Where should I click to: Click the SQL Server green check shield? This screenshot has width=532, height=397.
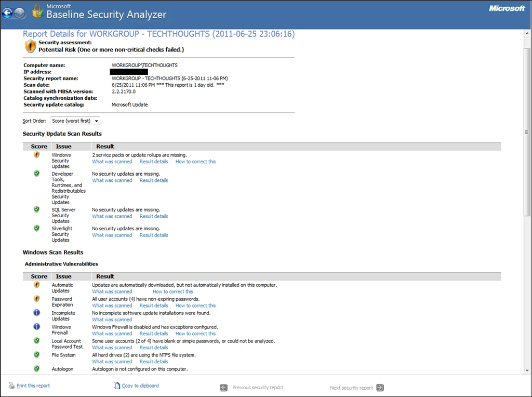coord(37,209)
